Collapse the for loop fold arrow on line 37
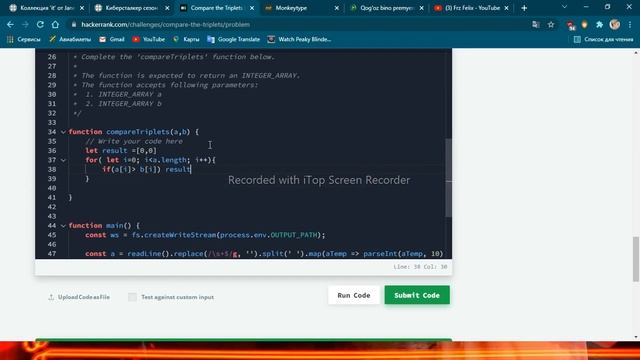 click(63, 160)
